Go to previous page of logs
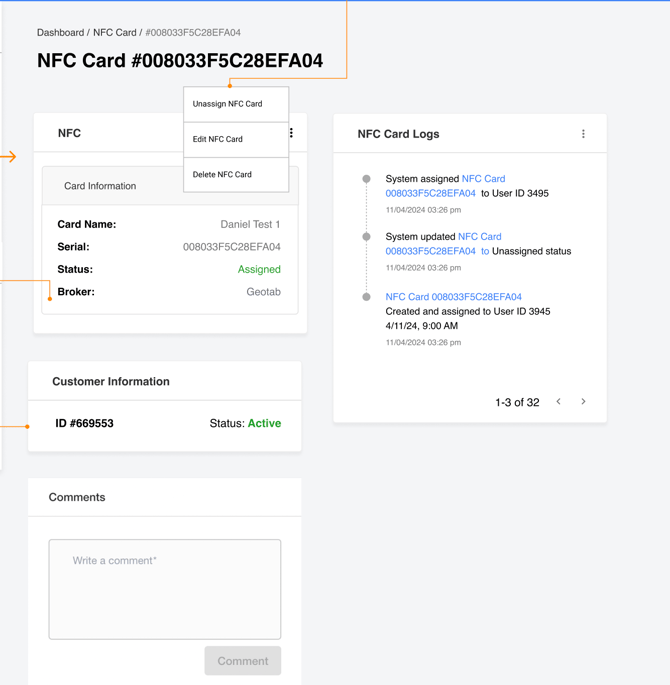670x685 pixels. 559,402
